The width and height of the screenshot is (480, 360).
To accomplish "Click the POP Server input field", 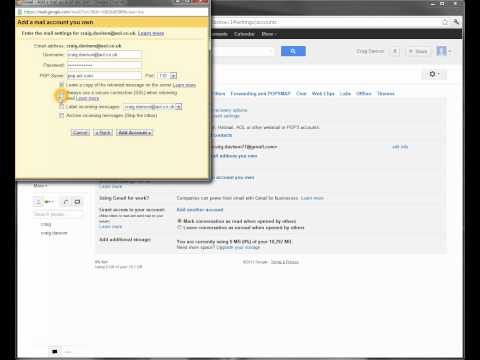I will pyautogui.click(x=104, y=76).
